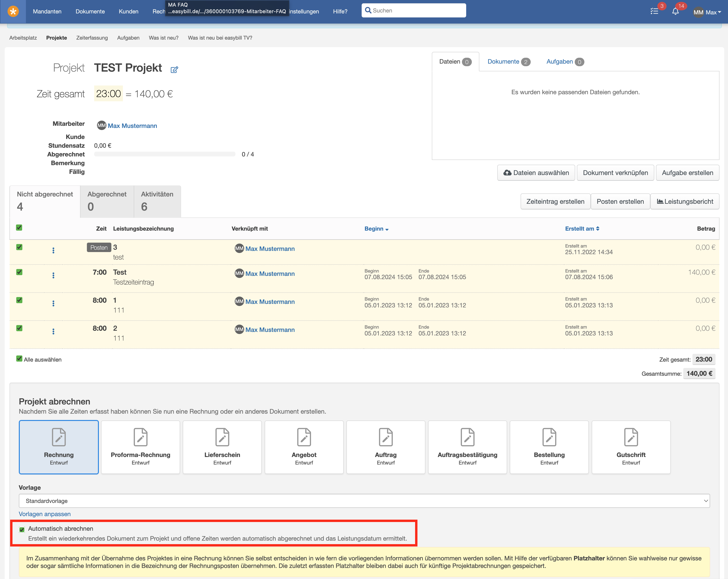Viewport: 728px width, 579px height.
Task: Click the 23:00 Zeit gesamt value
Action: click(x=108, y=94)
